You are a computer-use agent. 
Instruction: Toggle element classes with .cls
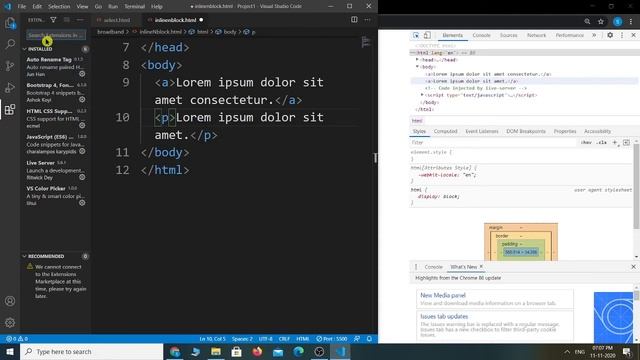pyautogui.click(x=601, y=142)
